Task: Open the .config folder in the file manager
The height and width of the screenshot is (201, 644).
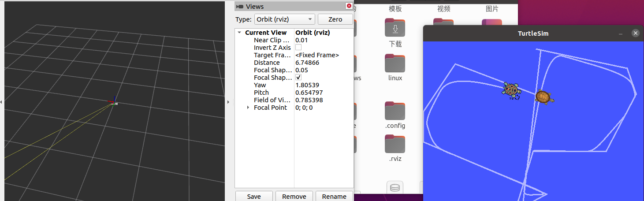Action: 395,111
